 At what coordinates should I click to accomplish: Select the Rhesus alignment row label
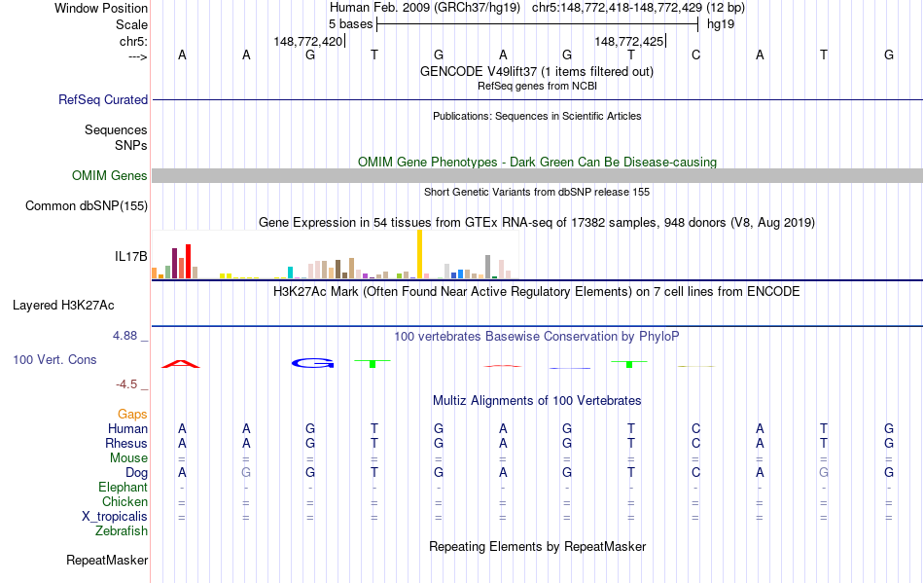click(126, 443)
